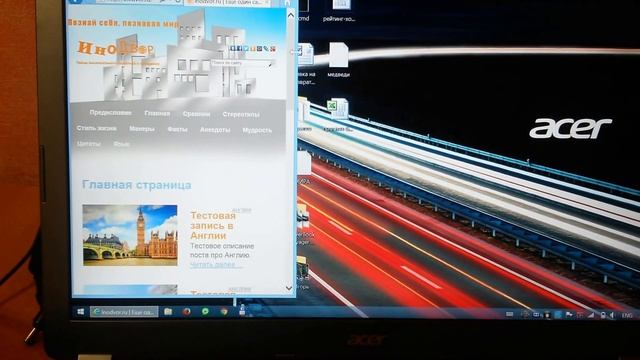
Task: Open the Главная menu item
Action: click(157, 113)
